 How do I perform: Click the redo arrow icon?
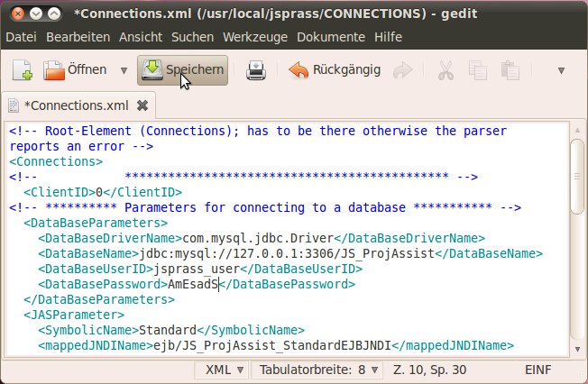pyautogui.click(x=403, y=70)
